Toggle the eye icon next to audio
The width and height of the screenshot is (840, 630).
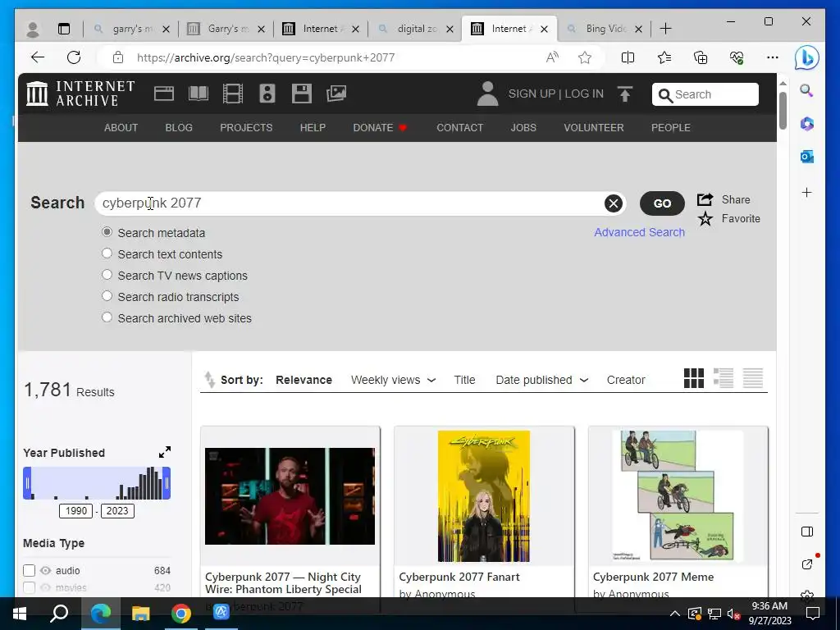click(46, 571)
